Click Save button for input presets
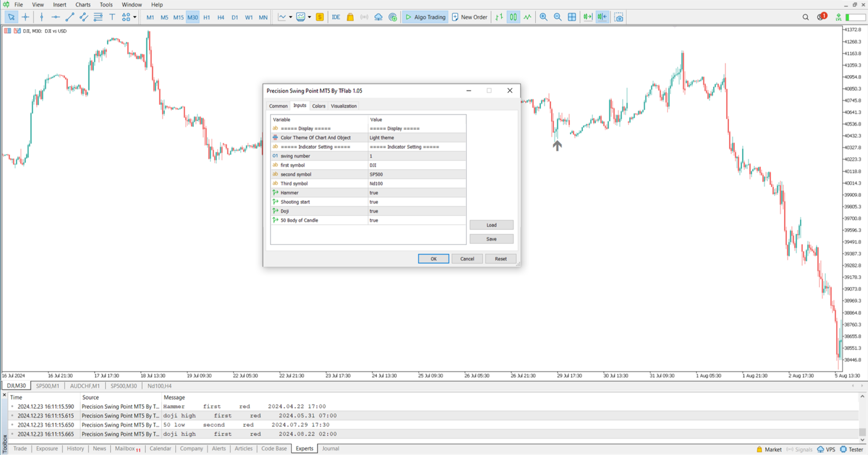 pyautogui.click(x=491, y=239)
